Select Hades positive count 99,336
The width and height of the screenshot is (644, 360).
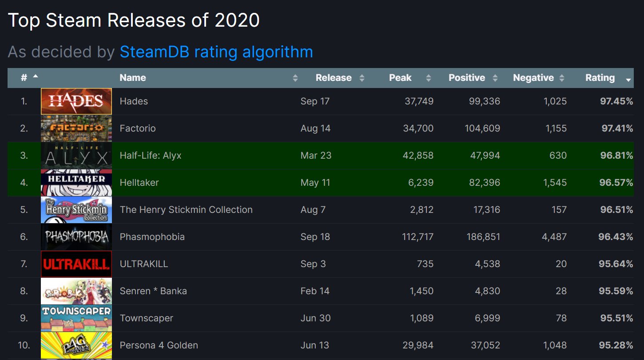[485, 101]
